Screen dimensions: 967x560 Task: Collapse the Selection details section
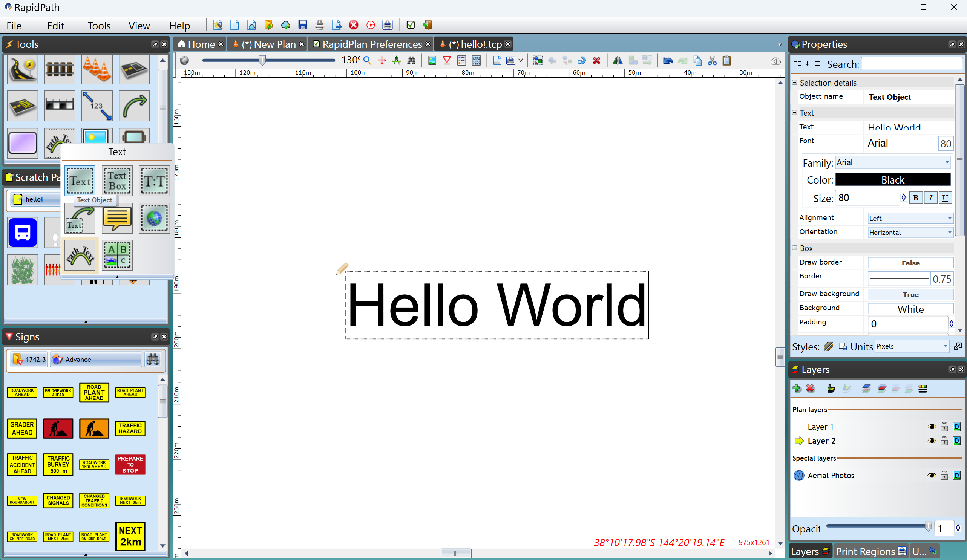tap(795, 83)
